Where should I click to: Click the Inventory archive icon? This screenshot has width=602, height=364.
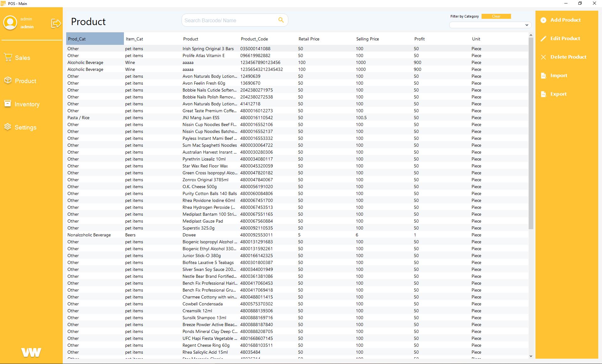coord(8,104)
